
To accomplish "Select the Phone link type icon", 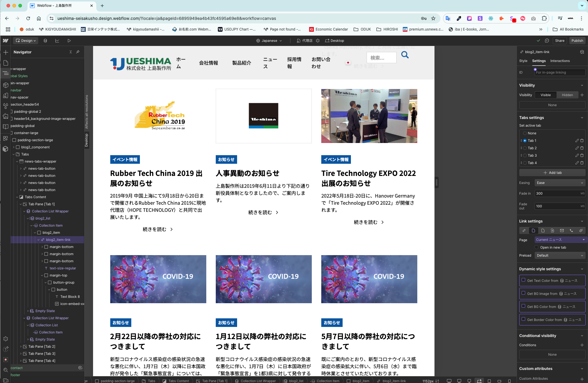I will click(x=571, y=231).
